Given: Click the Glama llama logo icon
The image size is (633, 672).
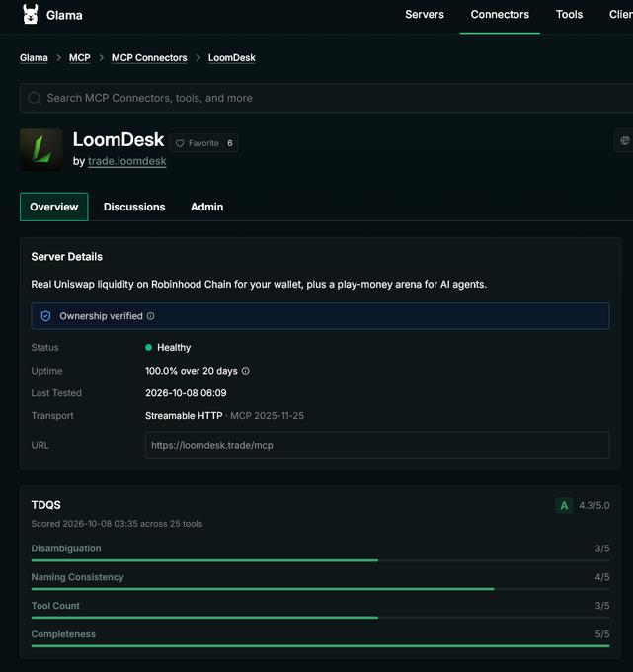Looking at the screenshot, I should pos(31,14).
